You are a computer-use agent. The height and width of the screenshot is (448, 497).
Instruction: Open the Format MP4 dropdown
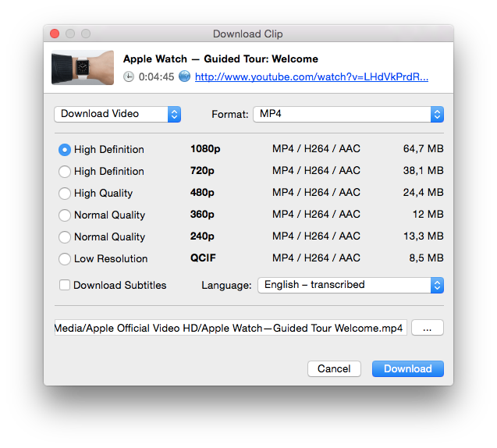pyautogui.click(x=348, y=114)
